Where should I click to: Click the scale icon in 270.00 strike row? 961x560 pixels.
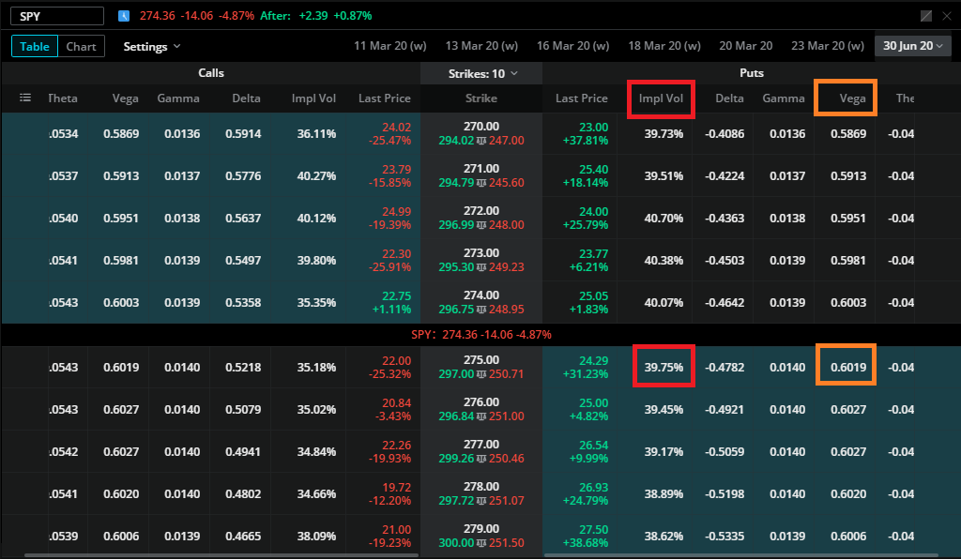point(481,141)
